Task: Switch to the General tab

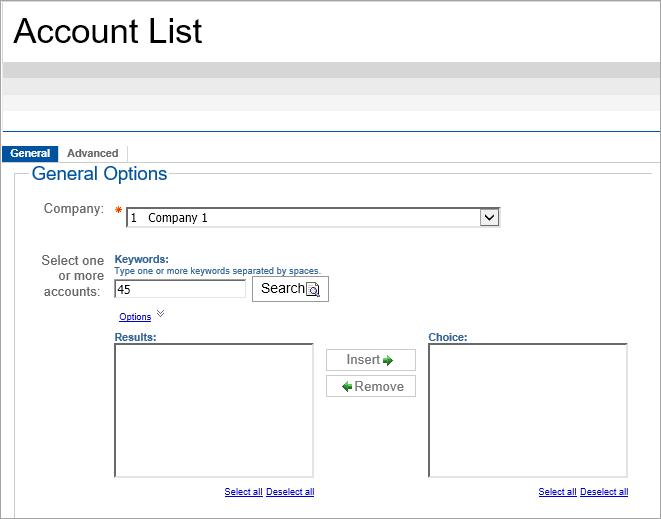Action: coord(30,153)
